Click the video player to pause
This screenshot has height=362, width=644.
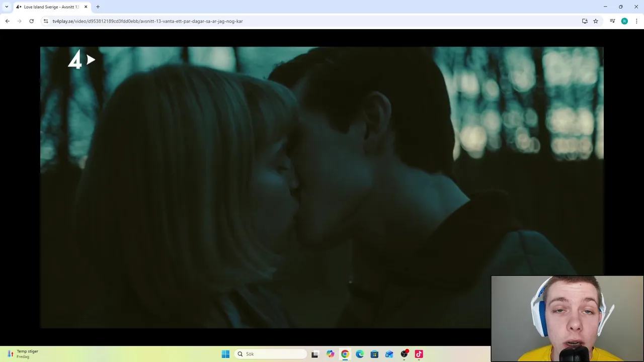click(321, 187)
